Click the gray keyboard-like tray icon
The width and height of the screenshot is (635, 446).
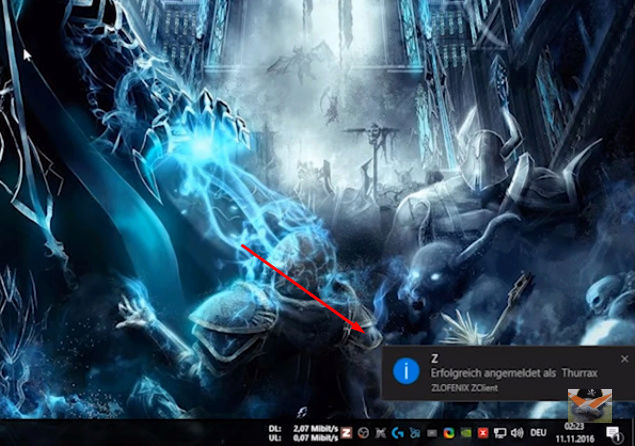pyautogui.click(x=432, y=433)
